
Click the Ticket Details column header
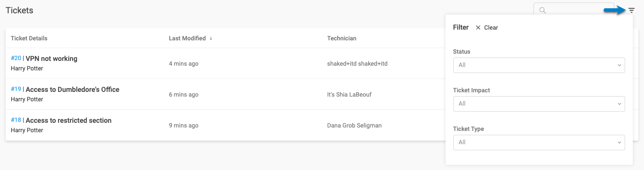(29, 38)
